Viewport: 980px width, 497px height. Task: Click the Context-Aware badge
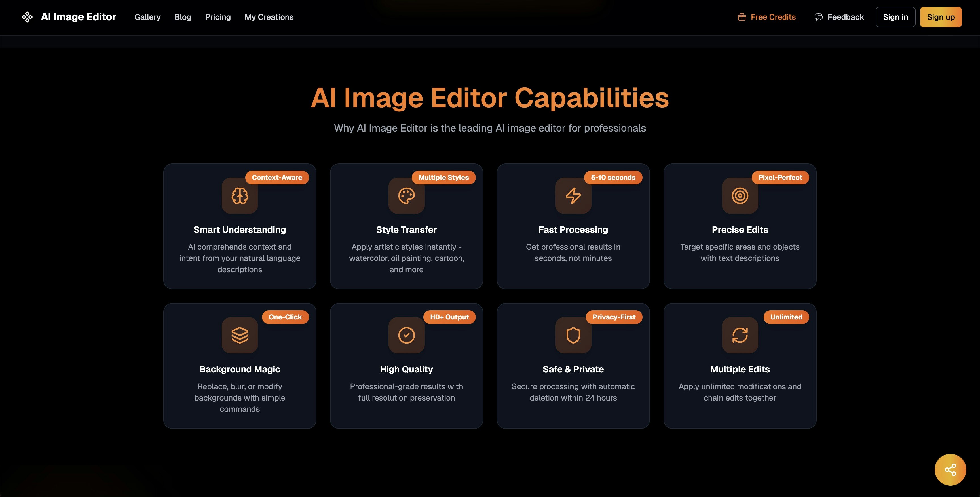coord(277,177)
